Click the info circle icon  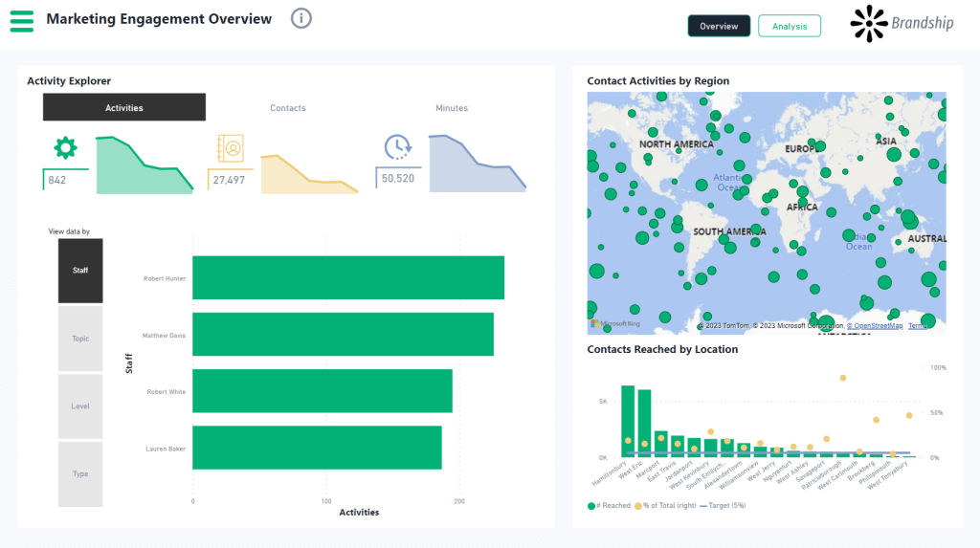pyautogui.click(x=301, y=18)
